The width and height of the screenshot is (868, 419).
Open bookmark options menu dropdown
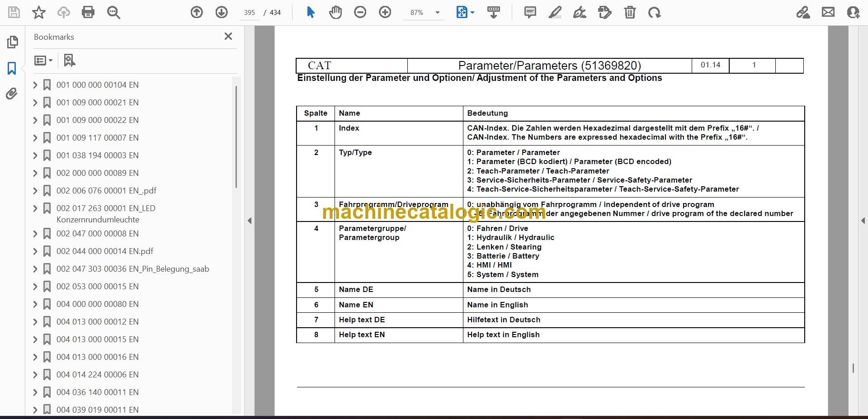pyautogui.click(x=44, y=60)
